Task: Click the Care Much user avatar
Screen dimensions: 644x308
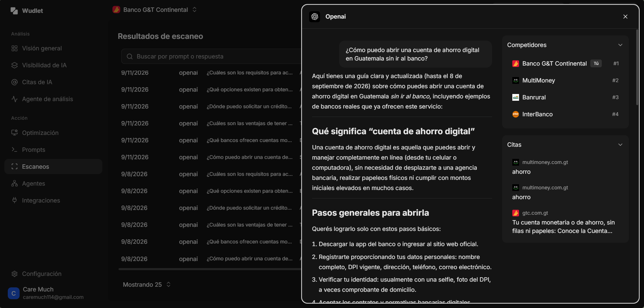Action: point(14,293)
